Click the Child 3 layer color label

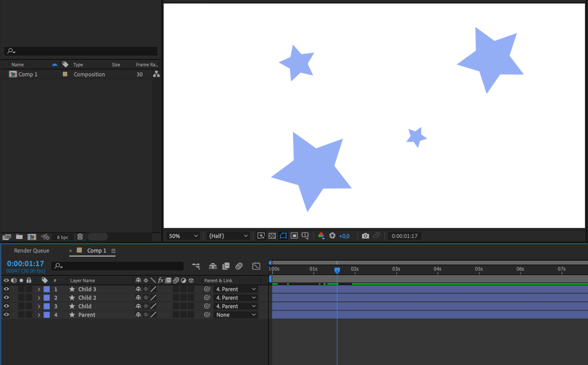pyautogui.click(x=46, y=289)
